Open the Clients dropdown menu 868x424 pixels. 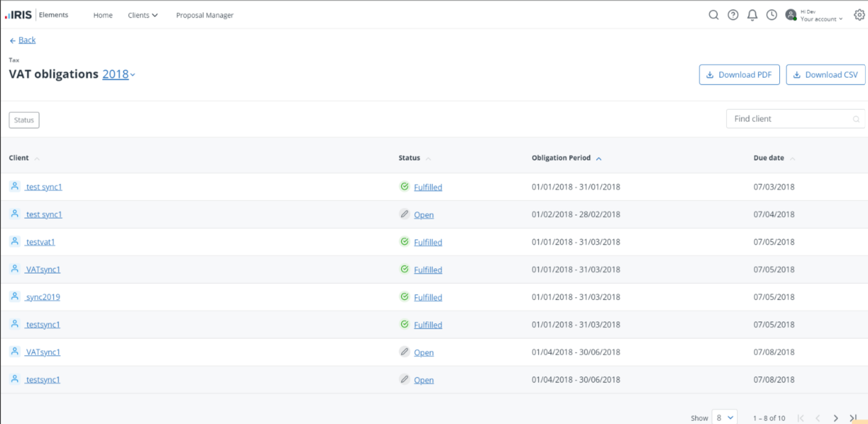click(143, 15)
